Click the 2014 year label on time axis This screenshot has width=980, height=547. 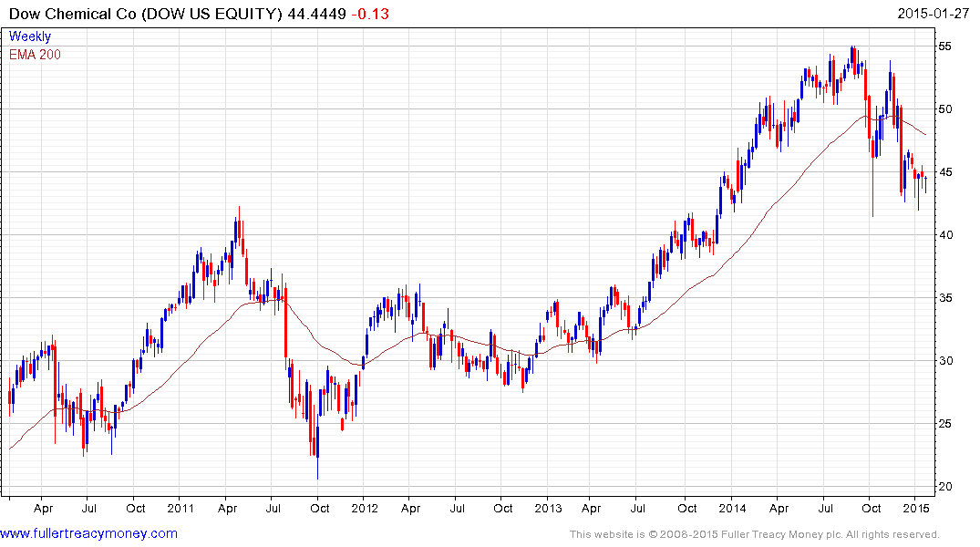click(732, 508)
